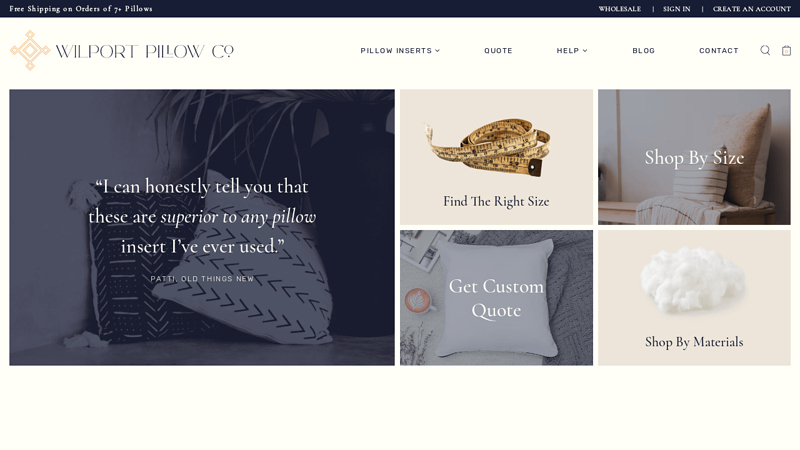Open the Shop By Size tile

click(x=694, y=157)
